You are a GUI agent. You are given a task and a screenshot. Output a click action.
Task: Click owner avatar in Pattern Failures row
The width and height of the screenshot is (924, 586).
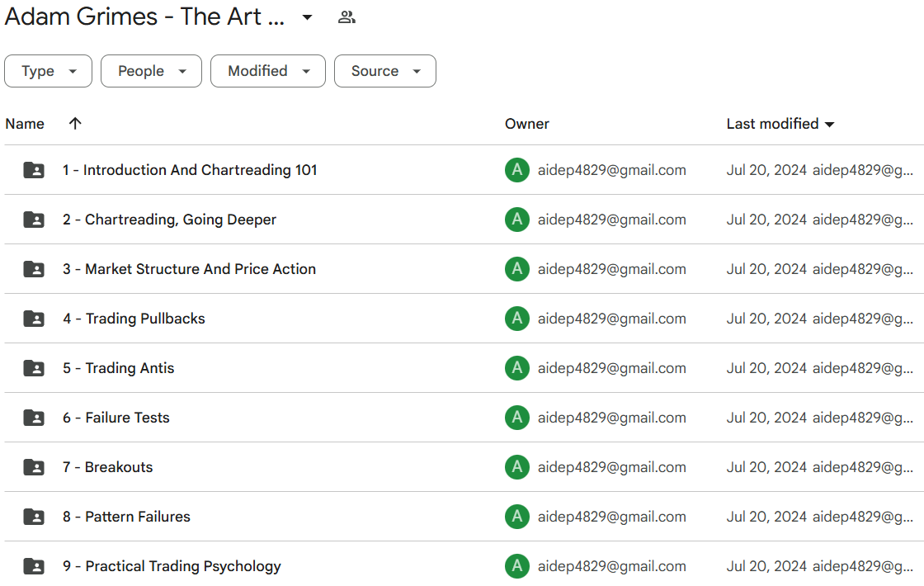pos(516,517)
